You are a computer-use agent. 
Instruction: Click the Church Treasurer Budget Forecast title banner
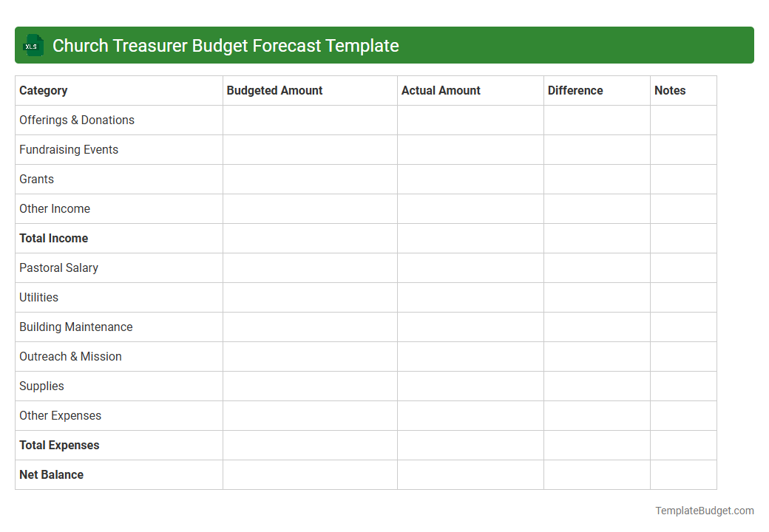[x=226, y=45]
